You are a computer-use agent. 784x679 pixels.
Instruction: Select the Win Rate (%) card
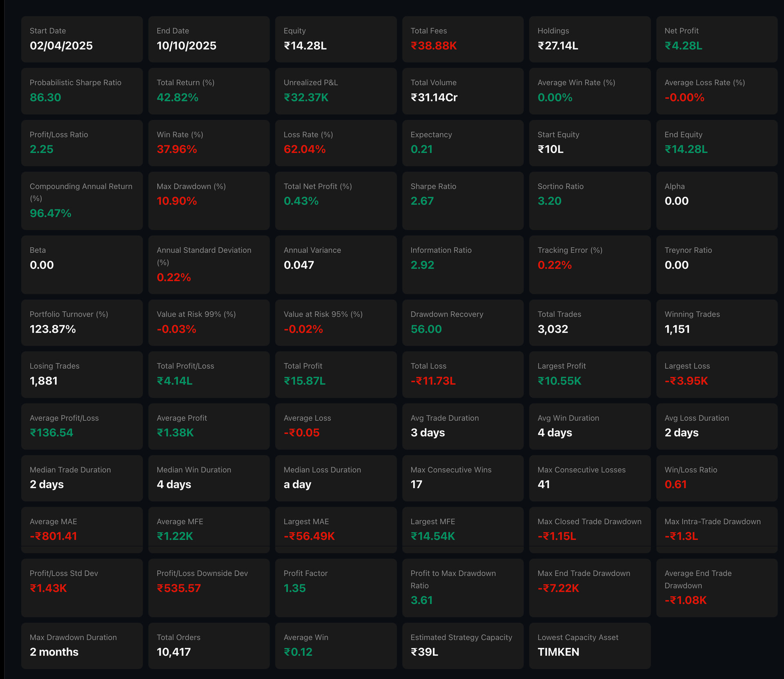point(209,143)
